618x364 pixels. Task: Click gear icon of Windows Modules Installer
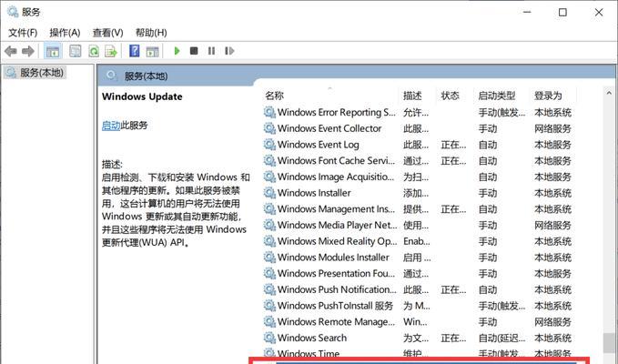pos(269,258)
